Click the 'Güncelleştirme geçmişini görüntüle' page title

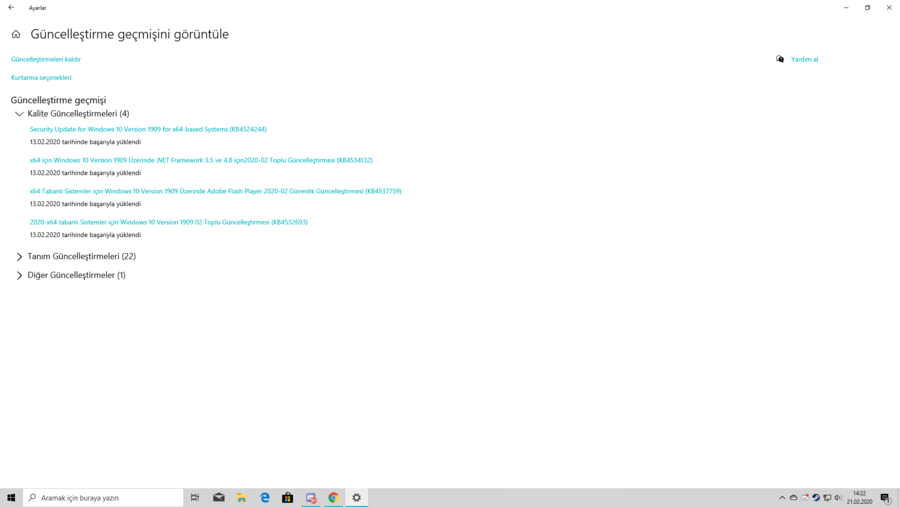[x=129, y=34]
